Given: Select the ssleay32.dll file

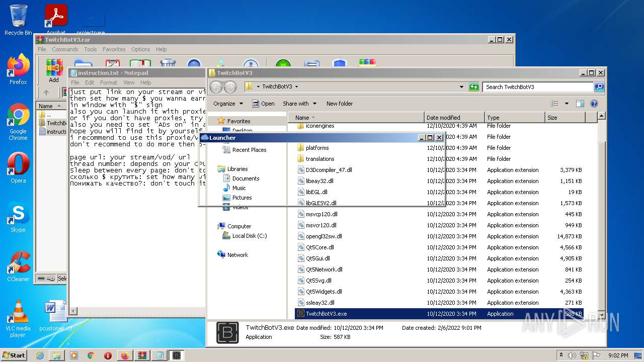Looking at the screenshot, I should point(439,303).
